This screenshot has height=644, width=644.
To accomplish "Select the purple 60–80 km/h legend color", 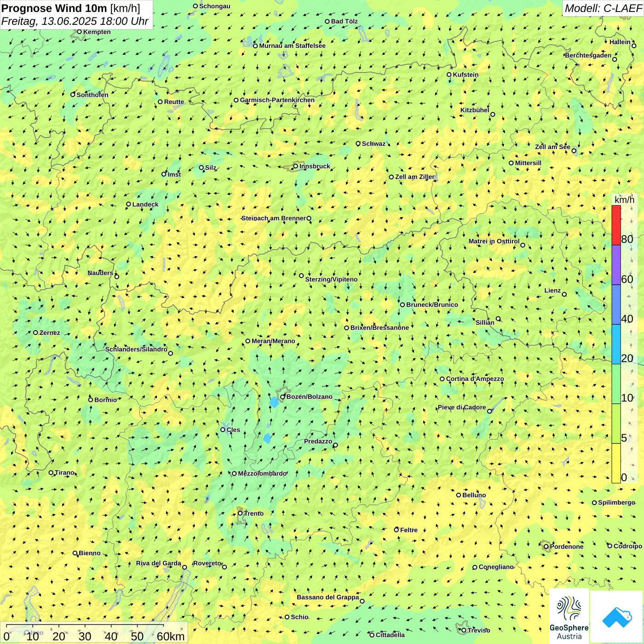I will [x=616, y=265].
